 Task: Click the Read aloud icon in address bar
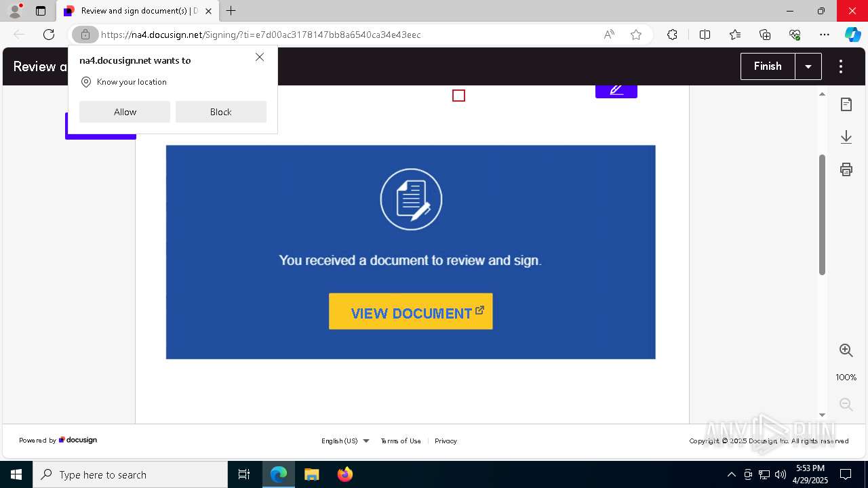pyautogui.click(x=609, y=35)
